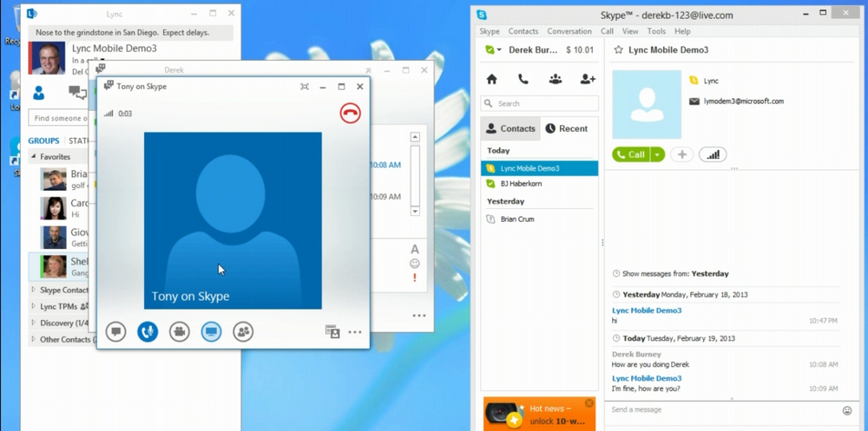Open the Contacts menu in Skype
Viewport: 868px width, 431px height.
[523, 31]
